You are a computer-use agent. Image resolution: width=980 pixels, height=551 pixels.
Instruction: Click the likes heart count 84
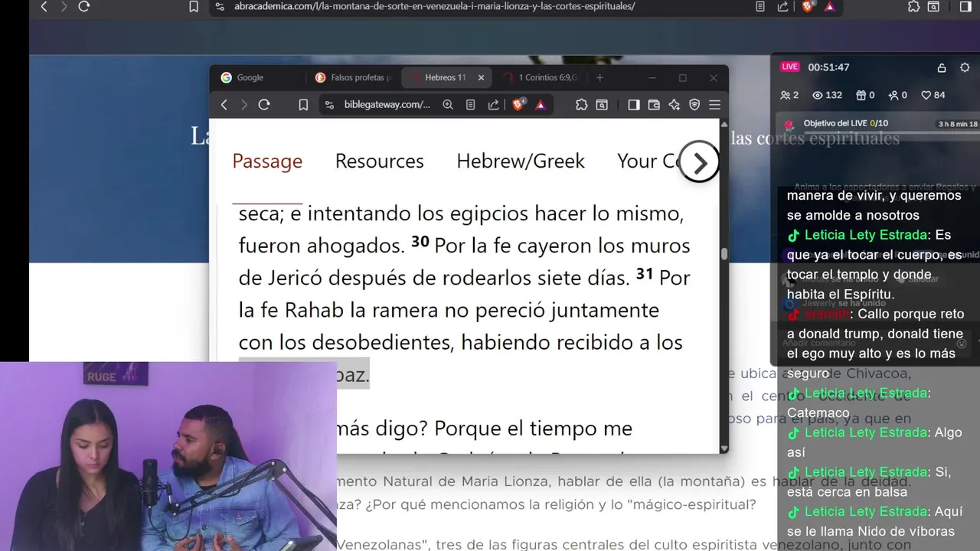point(933,95)
